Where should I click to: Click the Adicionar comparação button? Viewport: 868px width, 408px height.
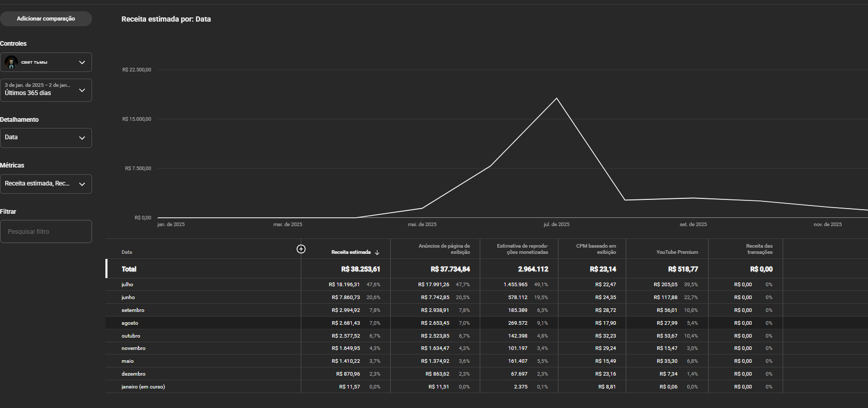46,18
